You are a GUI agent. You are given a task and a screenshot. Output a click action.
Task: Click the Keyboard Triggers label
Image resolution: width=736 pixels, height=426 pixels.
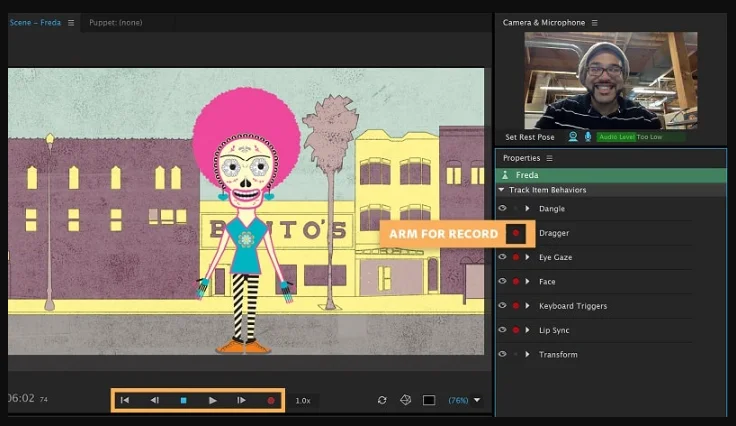[573, 306]
